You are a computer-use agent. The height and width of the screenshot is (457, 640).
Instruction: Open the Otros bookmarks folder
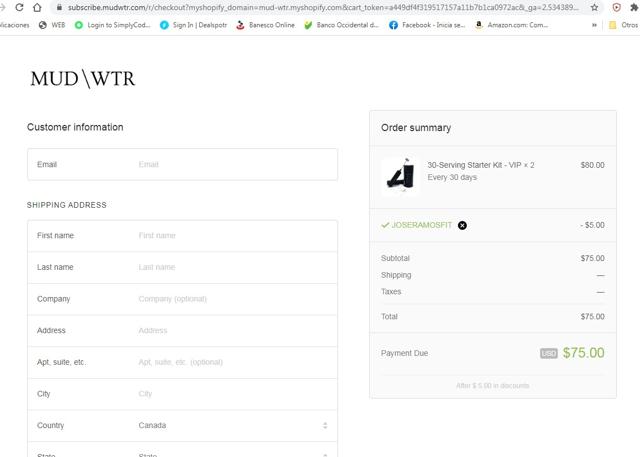624,25
